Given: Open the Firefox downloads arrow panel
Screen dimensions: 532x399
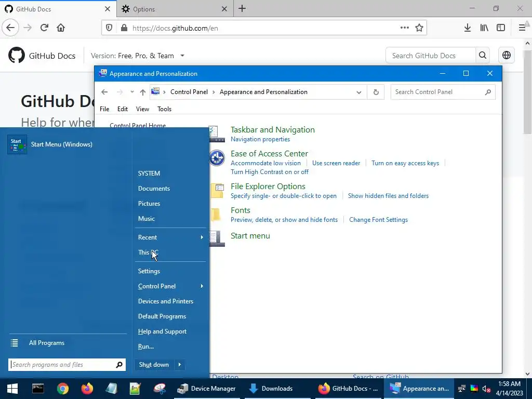Looking at the screenshot, I should tap(468, 28).
